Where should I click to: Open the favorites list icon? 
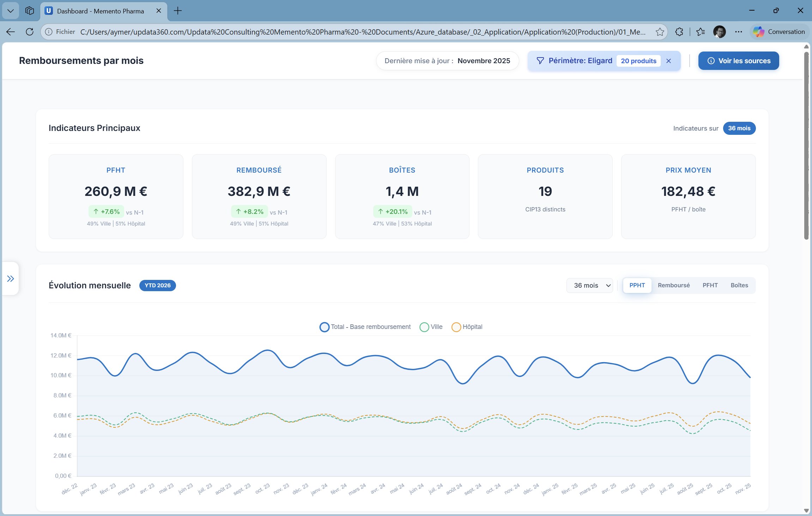[x=701, y=32]
